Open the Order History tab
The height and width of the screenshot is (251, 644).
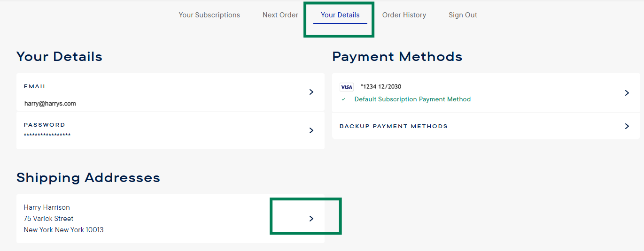click(404, 15)
